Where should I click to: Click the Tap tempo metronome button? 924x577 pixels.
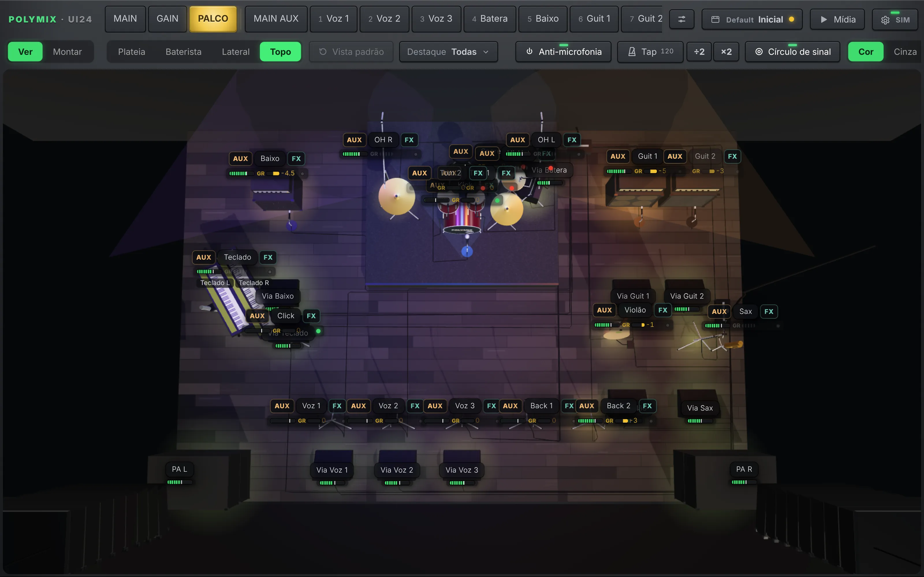tap(650, 52)
